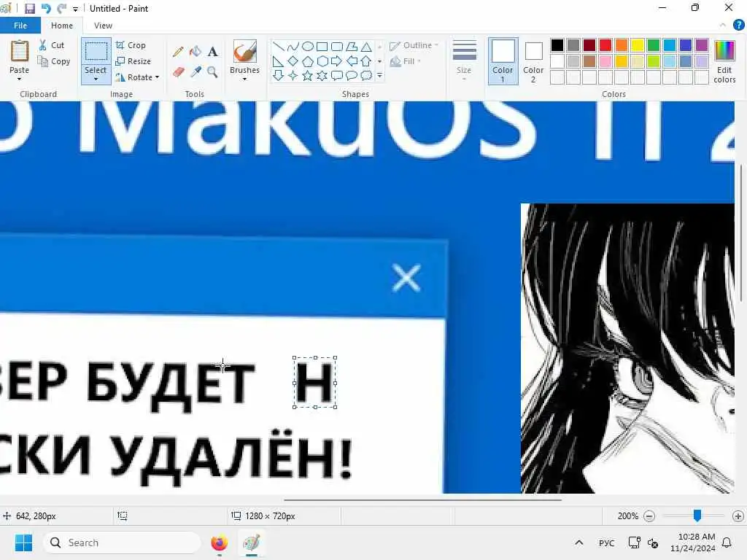Click the taskbar Search box

[123, 542]
